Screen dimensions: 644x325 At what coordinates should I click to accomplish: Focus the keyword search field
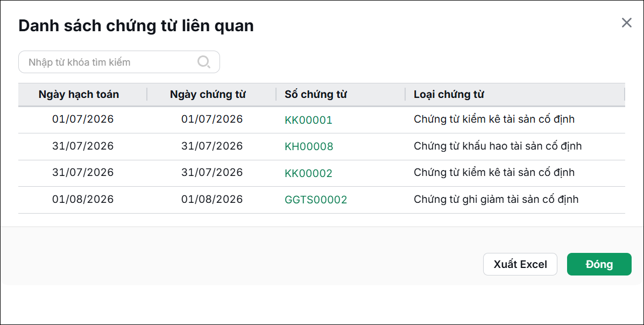pos(119,62)
